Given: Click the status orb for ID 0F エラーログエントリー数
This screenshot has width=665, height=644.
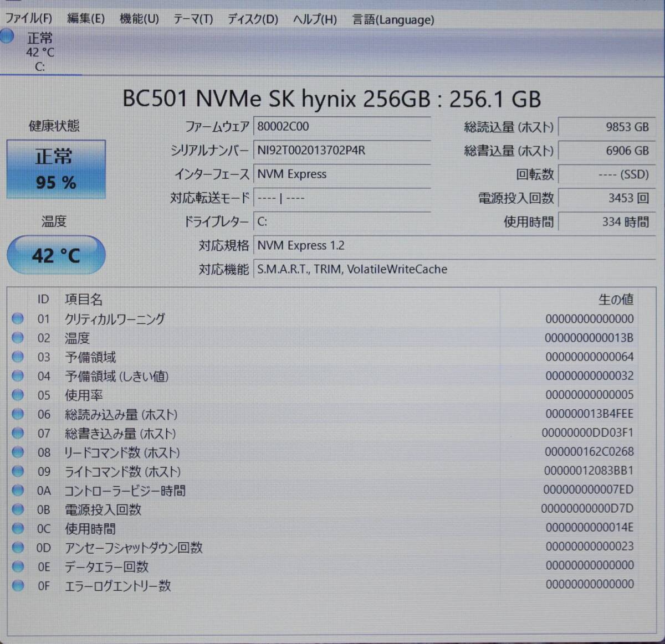Looking at the screenshot, I should click(18, 585).
